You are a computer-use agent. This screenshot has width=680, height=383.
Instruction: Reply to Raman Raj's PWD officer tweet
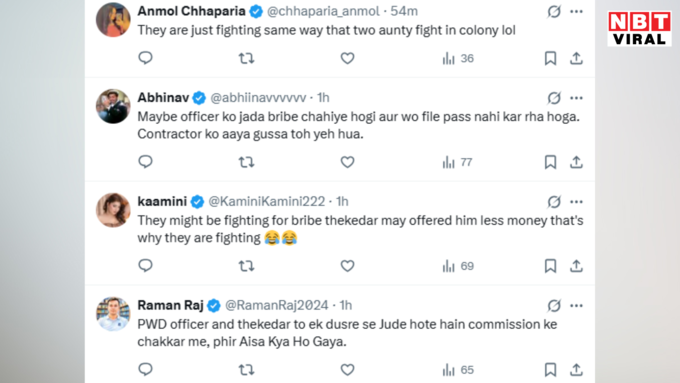point(145,369)
